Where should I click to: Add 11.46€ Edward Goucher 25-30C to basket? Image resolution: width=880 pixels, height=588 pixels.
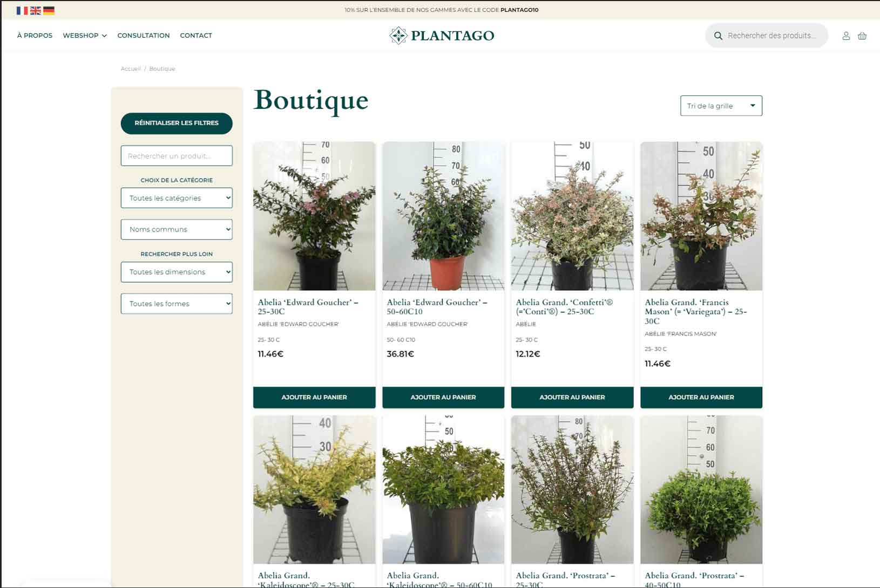pos(314,397)
